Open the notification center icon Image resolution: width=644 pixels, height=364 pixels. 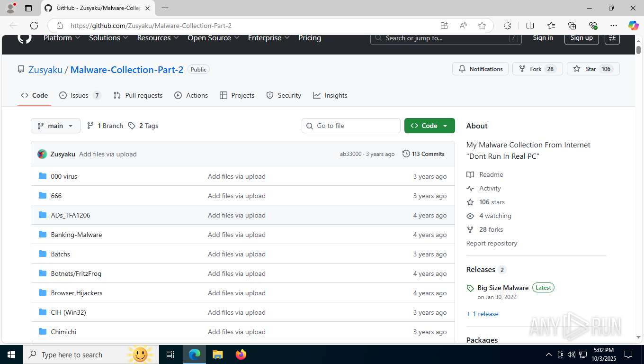[x=628, y=355]
